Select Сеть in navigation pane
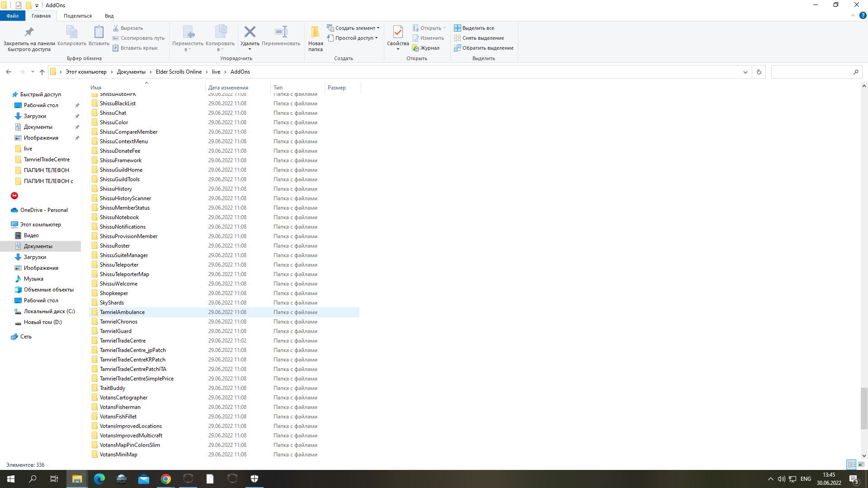The width and height of the screenshot is (868, 488). (x=26, y=337)
